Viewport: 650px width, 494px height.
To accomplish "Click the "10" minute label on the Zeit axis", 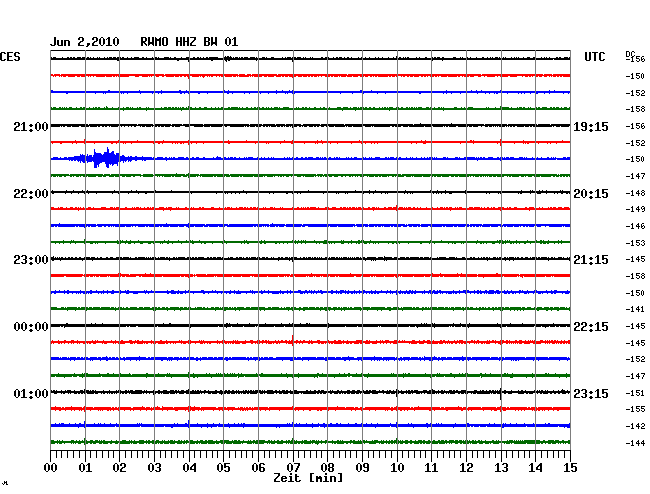I will [x=397, y=467].
